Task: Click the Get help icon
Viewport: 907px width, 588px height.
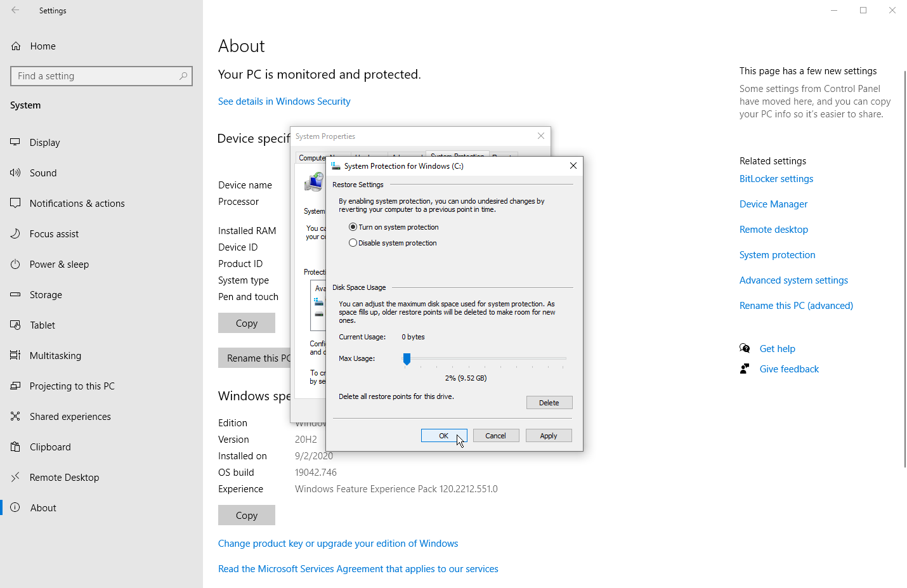Action: [x=745, y=348]
